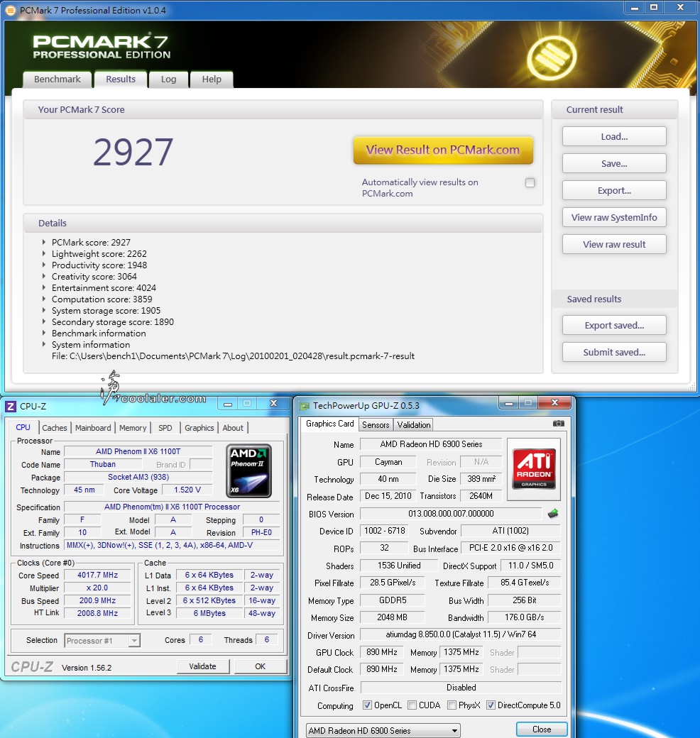Image resolution: width=700 pixels, height=738 pixels.
Task: Click the CPU-Z Core Speed value field
Action: click(97, 575)
